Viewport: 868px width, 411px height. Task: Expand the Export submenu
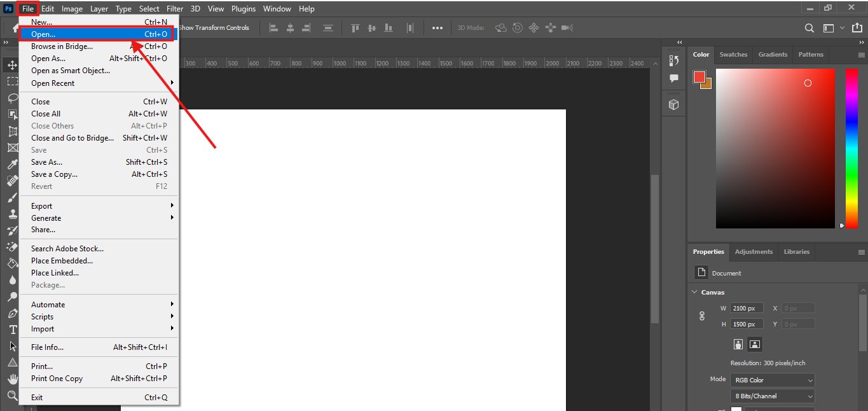pos(100,205)
